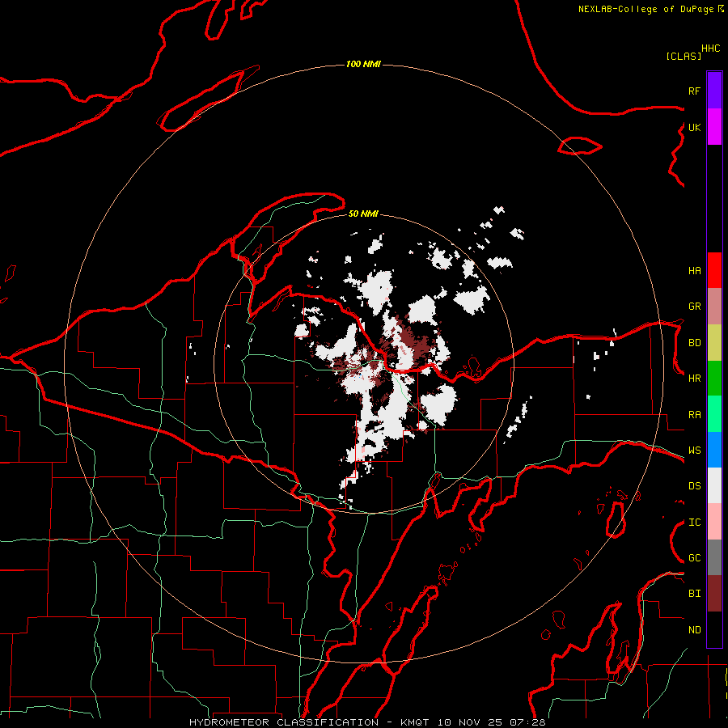Click the RF purple legend swatch
Screen dimensions: 728x728
coord(714,91)
